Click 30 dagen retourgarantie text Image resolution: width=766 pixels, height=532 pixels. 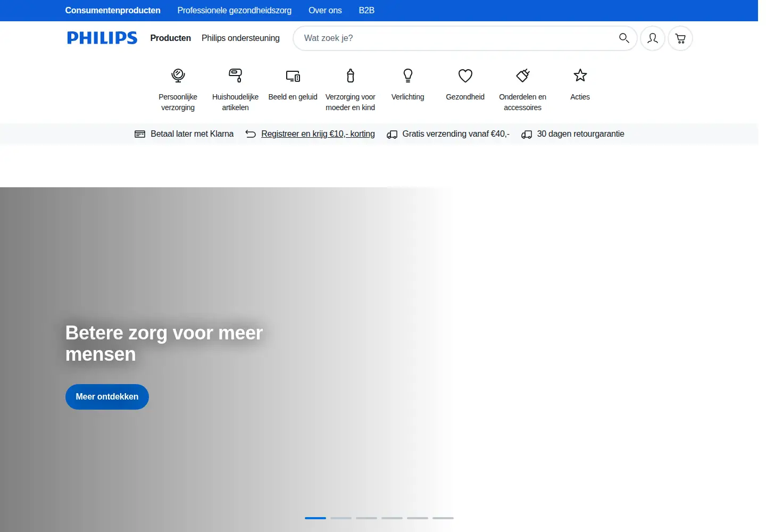(x=580, y=134)
